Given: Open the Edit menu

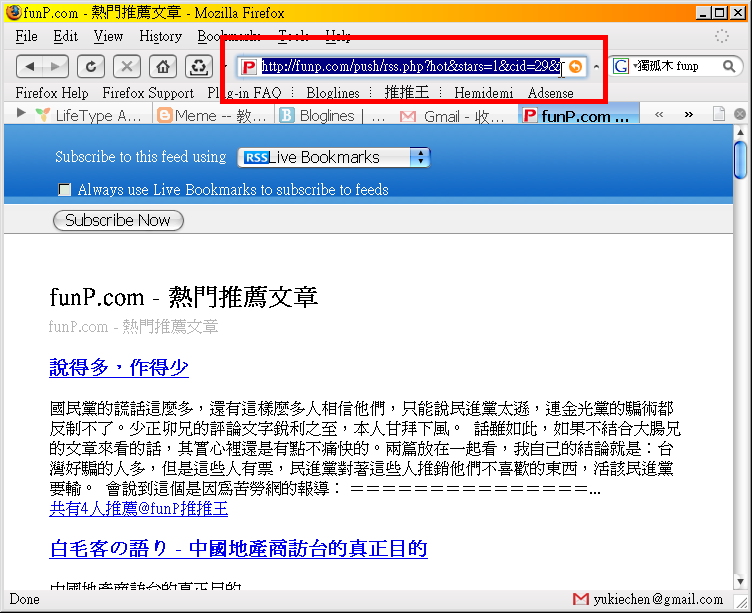Looking at the screenshot, I should tap(65, 36).
